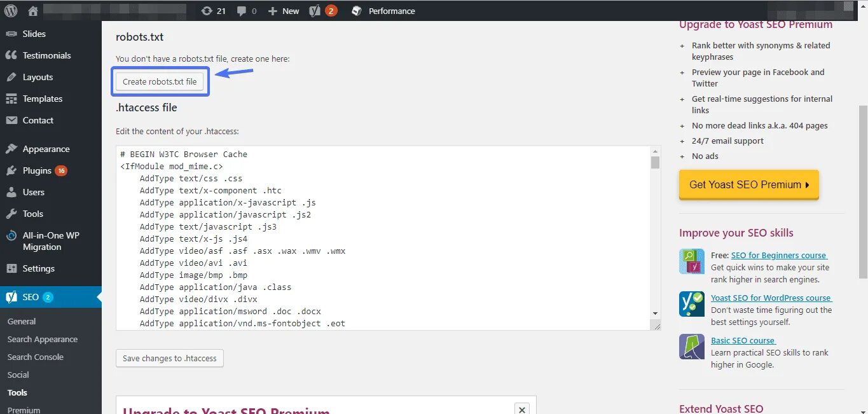Viewport: 868px width, 414px height.
Task: Open the SEO for Beginners course link
Action: point(779,255)
